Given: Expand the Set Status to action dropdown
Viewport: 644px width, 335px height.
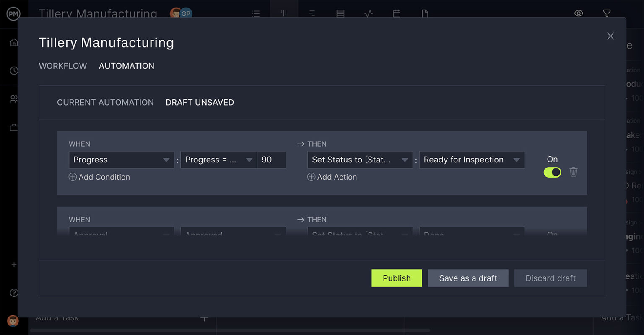Looking at the screenshot, I should click(x=360, y=160).
